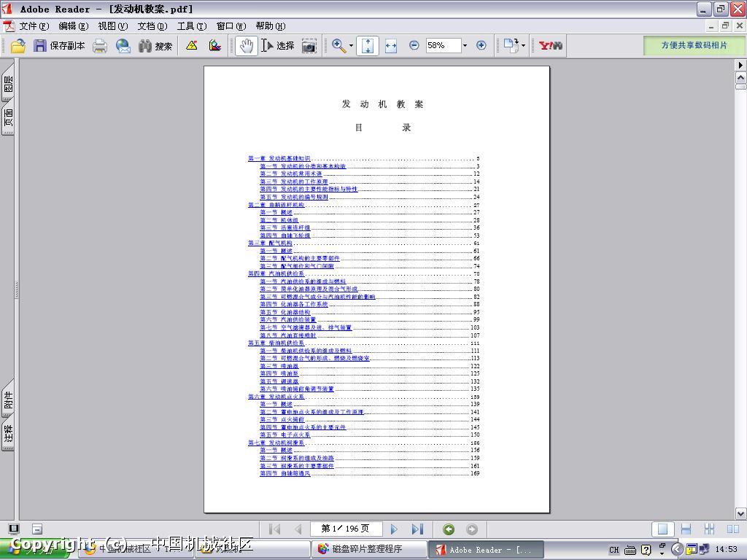Follow link 第二节 发动机常用术语

290,174
